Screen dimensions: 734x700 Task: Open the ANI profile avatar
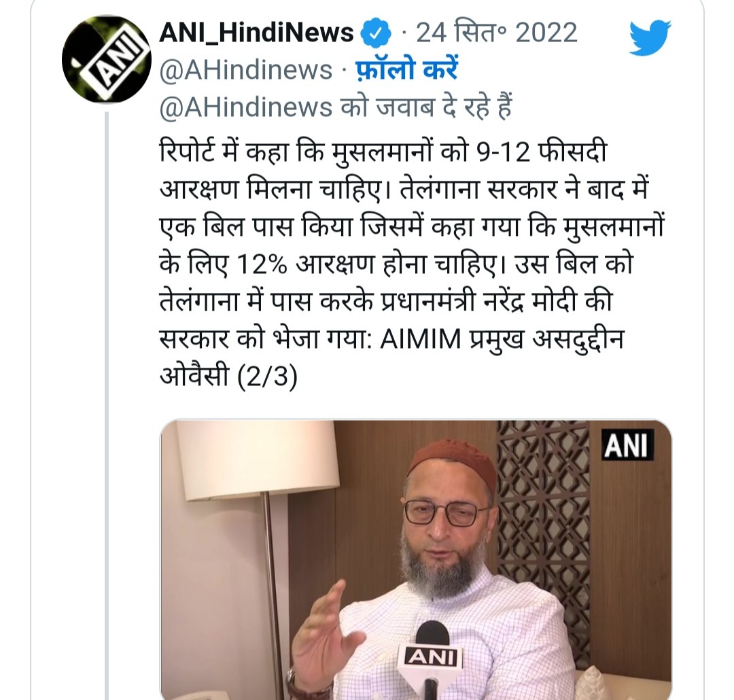pyautogui.click(x=106, y=59)
